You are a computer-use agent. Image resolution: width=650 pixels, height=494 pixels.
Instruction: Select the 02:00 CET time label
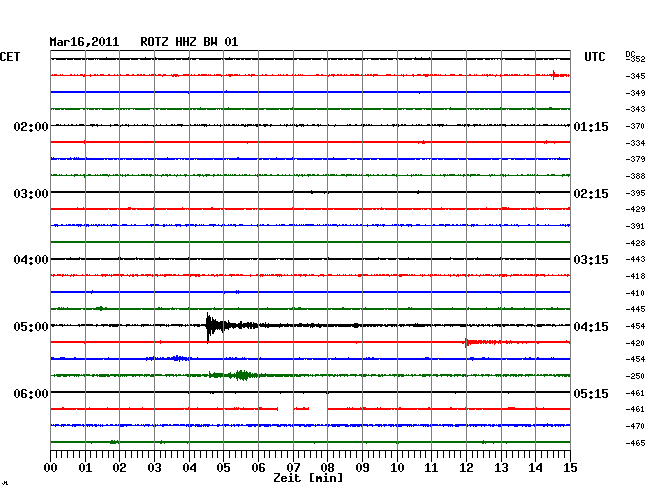pyautogui.click(x=31, y=126)
